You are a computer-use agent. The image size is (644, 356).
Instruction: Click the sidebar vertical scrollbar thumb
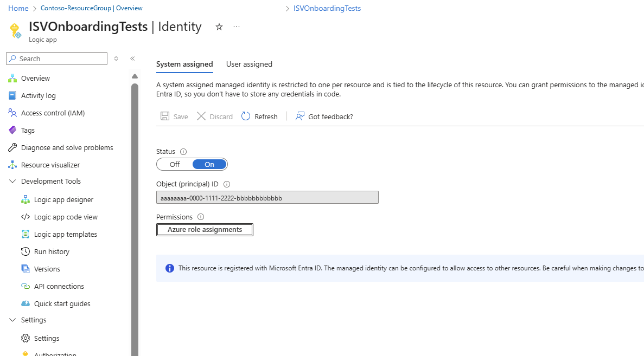(135, 219)
